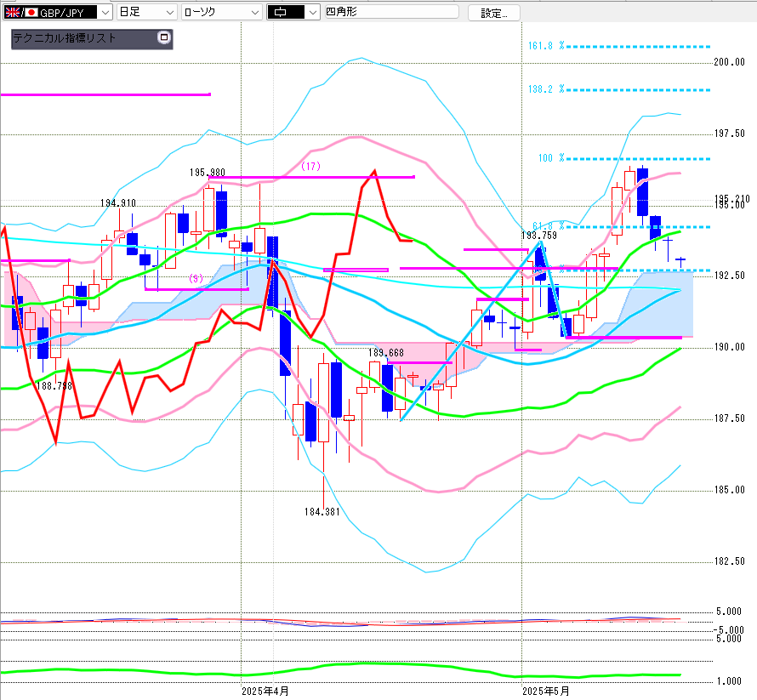Click the 2025年4月 date axis label
This screenshot has height=700, width=757.
(x=265, y=691)
